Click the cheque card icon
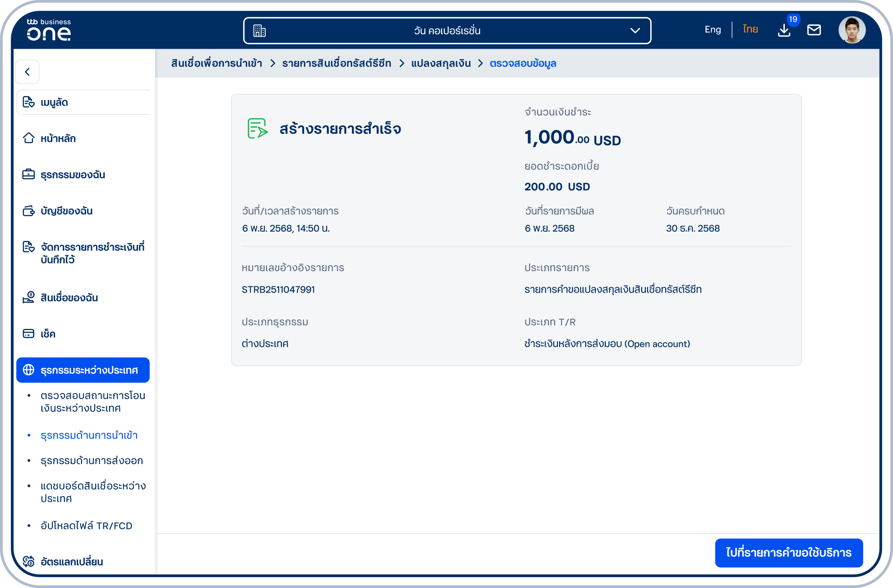The width and height of the screenshot is (893, 588). 28,334
